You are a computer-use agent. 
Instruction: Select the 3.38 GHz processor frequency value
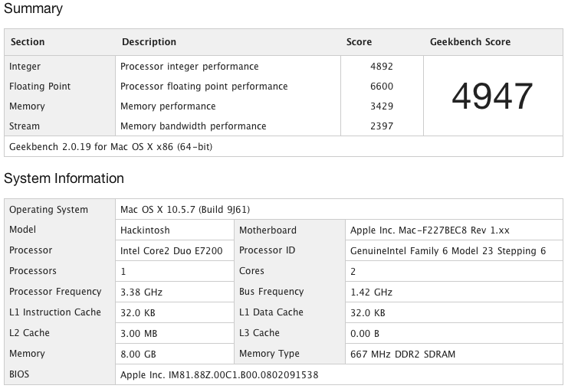(x=142, y=292)
